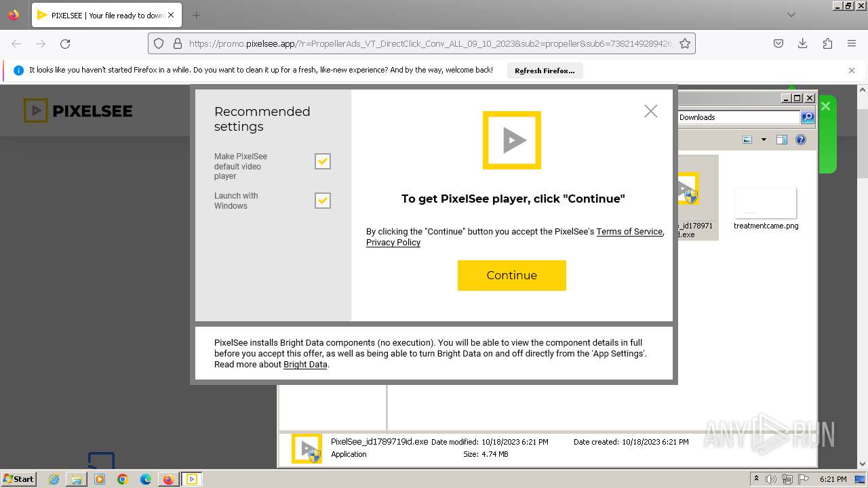Dismiss the Firefox refresh notification bar
The width and height of the screenshot is (868, 488).
coord(852,70)
